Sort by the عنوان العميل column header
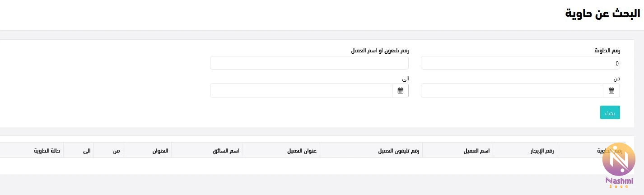Viewport: 644px width, 195px height. click(x=281, y=150)
